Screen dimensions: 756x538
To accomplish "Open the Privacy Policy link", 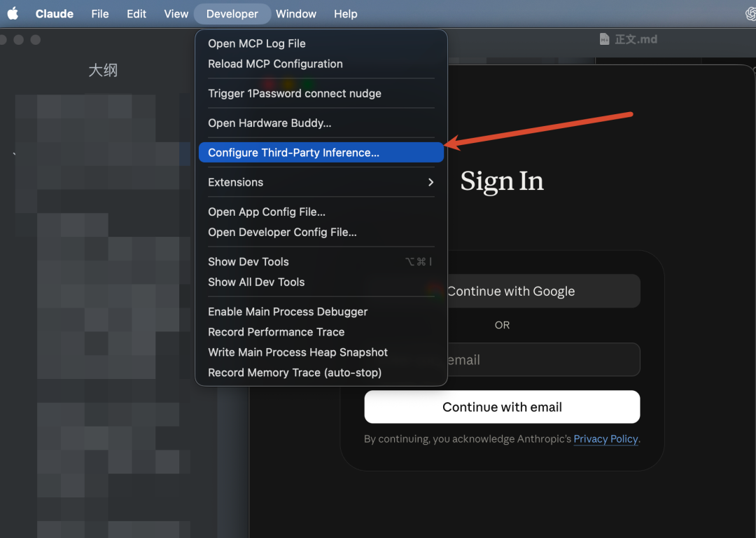I will [x=605, y=439].
